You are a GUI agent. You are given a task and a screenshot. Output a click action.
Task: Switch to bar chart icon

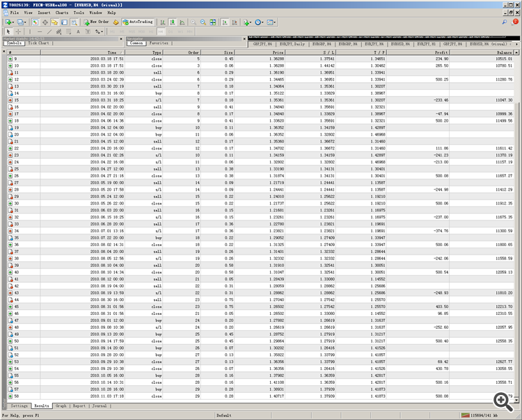[162, 22]
